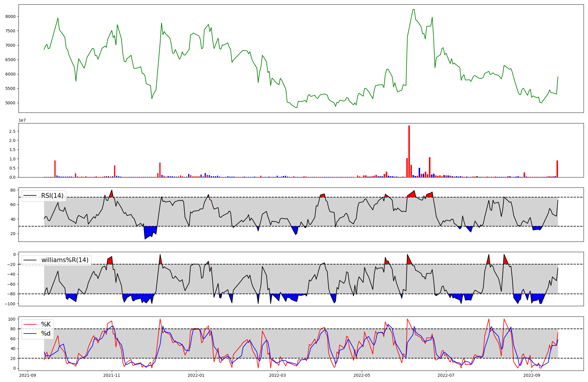Click the 2.5 volume axis tick label

pyautogui.click(x=12, y=131)
